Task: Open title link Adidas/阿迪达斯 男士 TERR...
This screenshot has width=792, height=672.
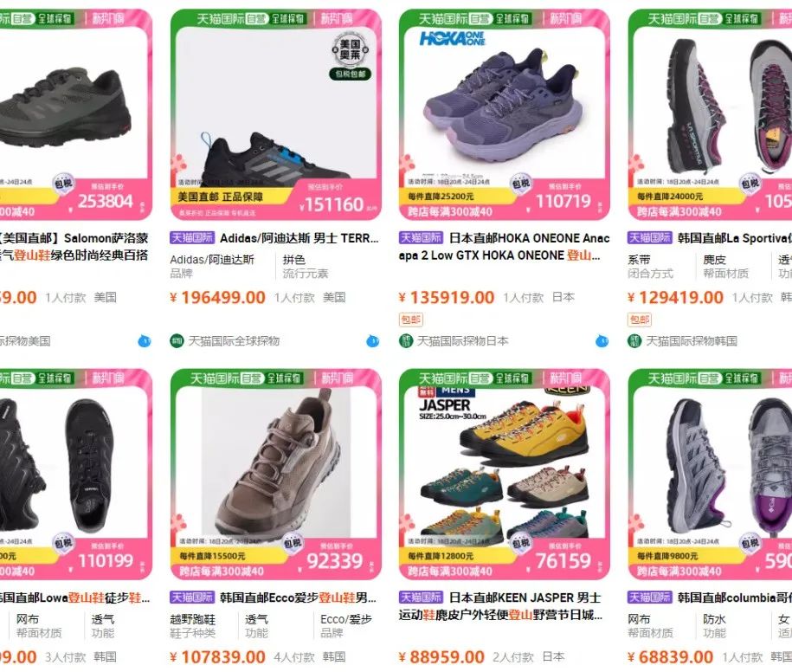Action: point(299,238)
